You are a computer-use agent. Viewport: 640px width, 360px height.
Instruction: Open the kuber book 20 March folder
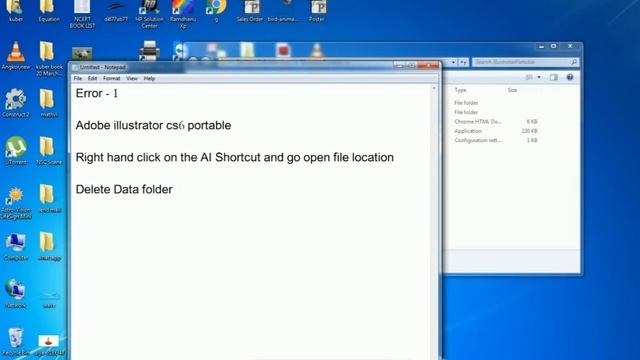pyautogui.click(x=49, y=59)
